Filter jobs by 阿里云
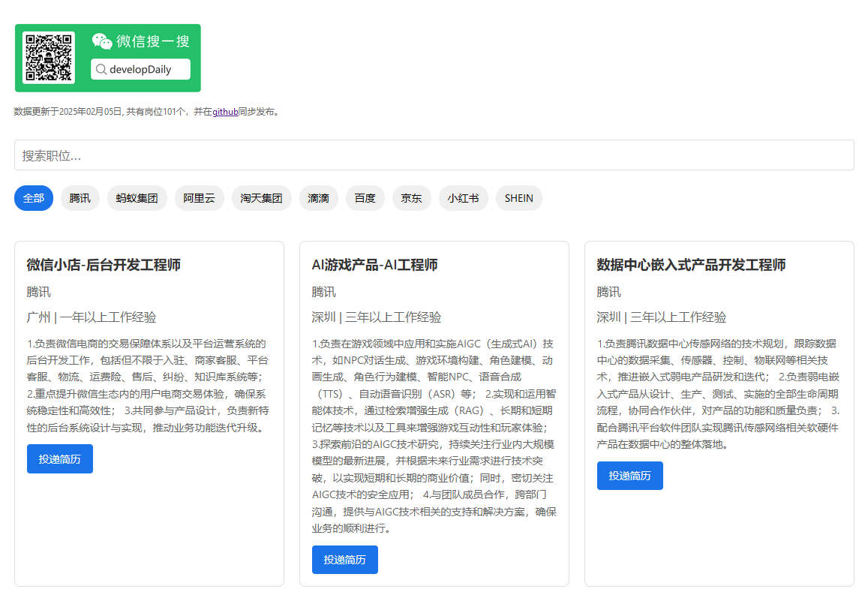This screenshot has height=595, width=868. pos(199,198)
